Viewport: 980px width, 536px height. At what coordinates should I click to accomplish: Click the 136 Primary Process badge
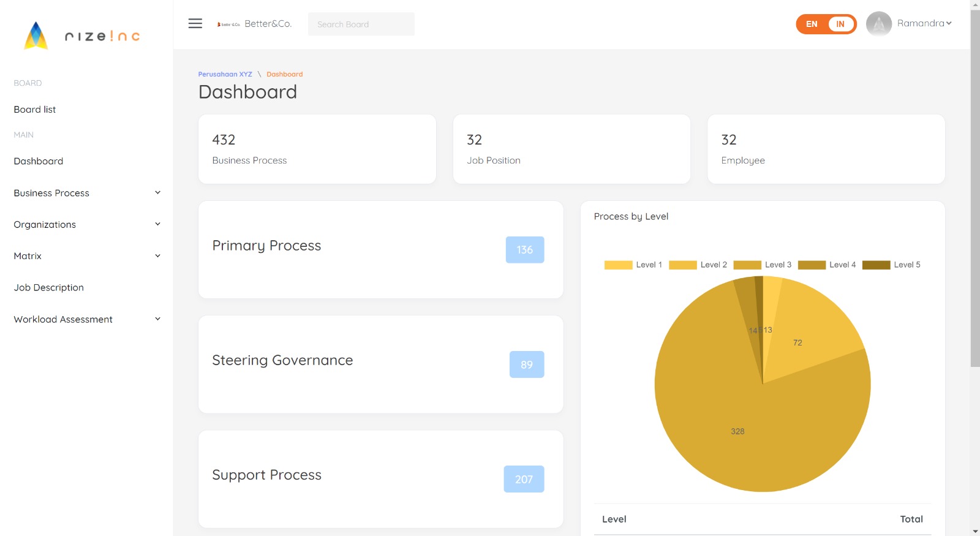pos(524,250)
